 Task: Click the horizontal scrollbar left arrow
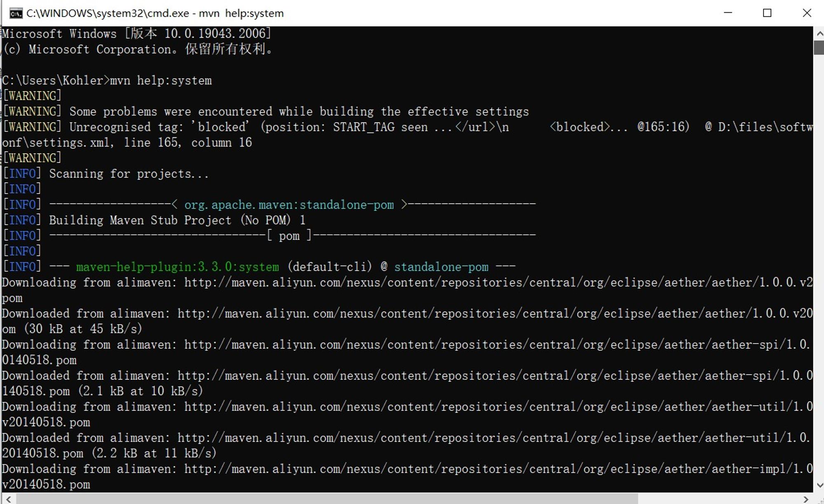point(8,499)
